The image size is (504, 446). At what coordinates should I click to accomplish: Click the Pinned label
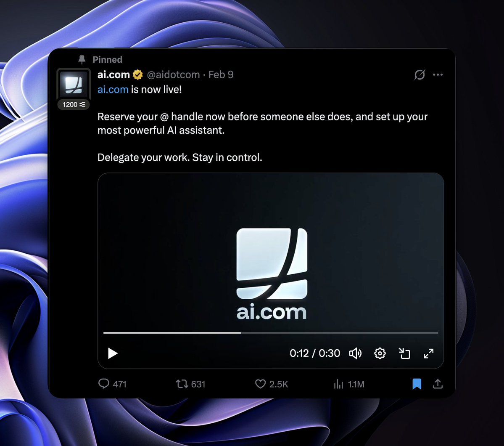point(107,59)
